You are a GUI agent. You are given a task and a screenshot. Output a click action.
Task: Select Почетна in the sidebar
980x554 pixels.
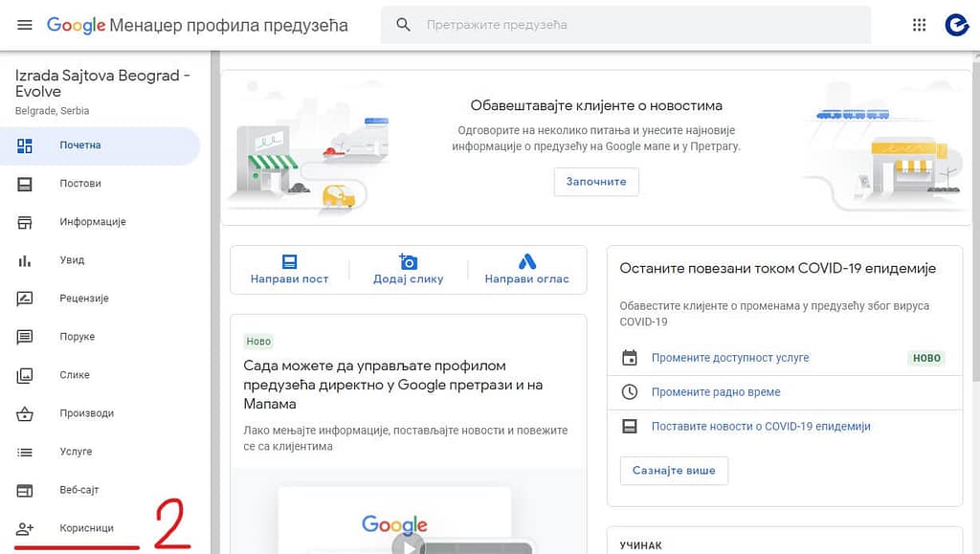(80, 145)
